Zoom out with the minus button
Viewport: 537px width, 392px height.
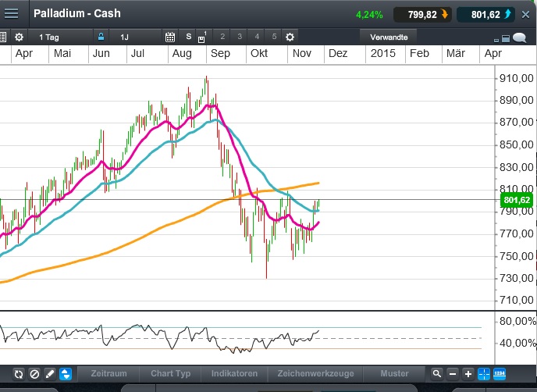tap(453, 374)
